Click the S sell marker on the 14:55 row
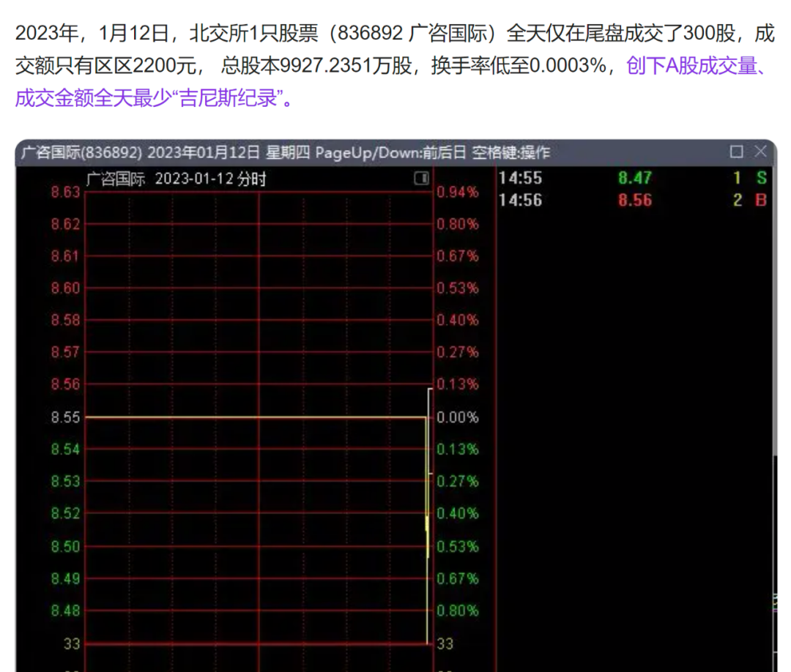Viewport: 791px width, 672px height. [762, 178]
